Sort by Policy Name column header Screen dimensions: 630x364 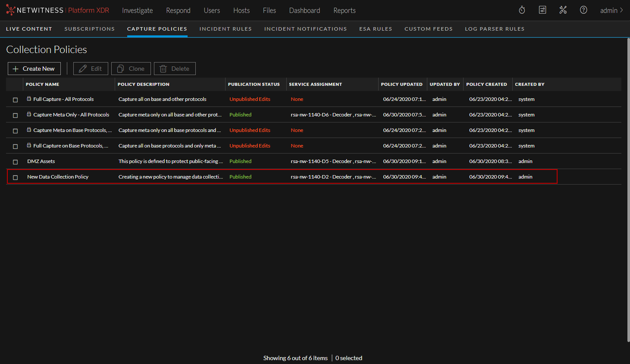click(x=42, y=85)
